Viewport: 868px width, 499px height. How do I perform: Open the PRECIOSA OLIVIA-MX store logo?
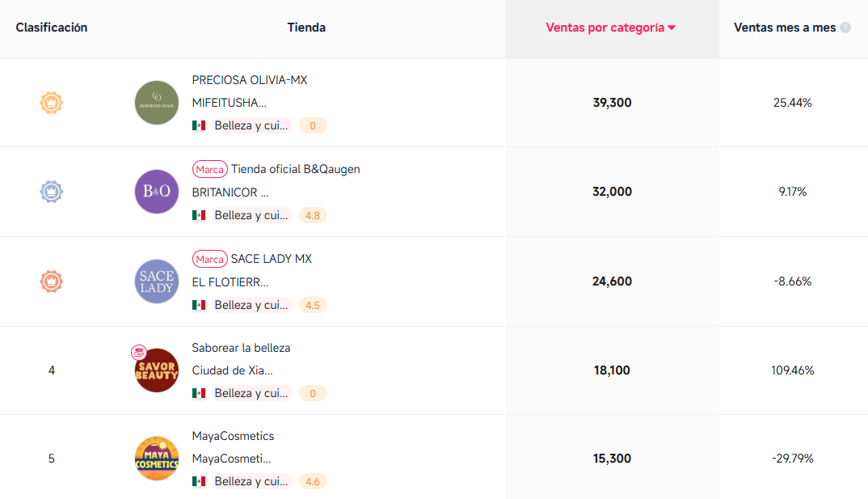(157, 103)
